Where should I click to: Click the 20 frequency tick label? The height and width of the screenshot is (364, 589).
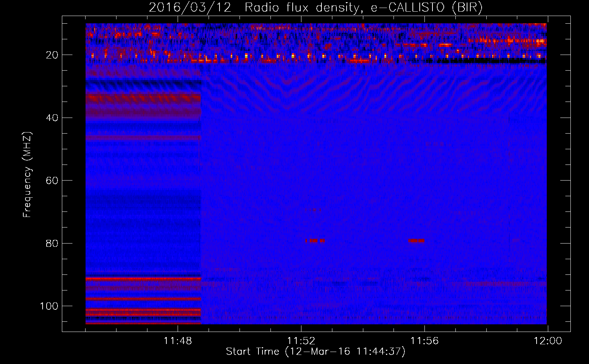pos(52,55)
